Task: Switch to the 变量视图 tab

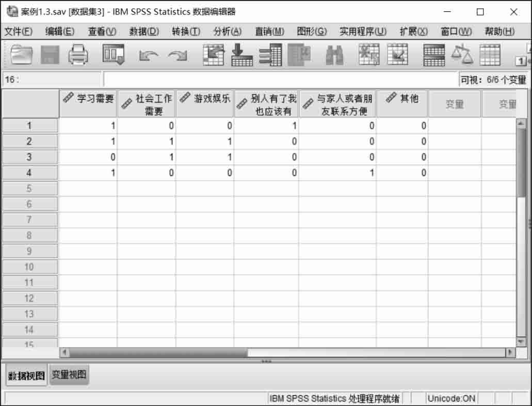Action: tap(69, 374)
